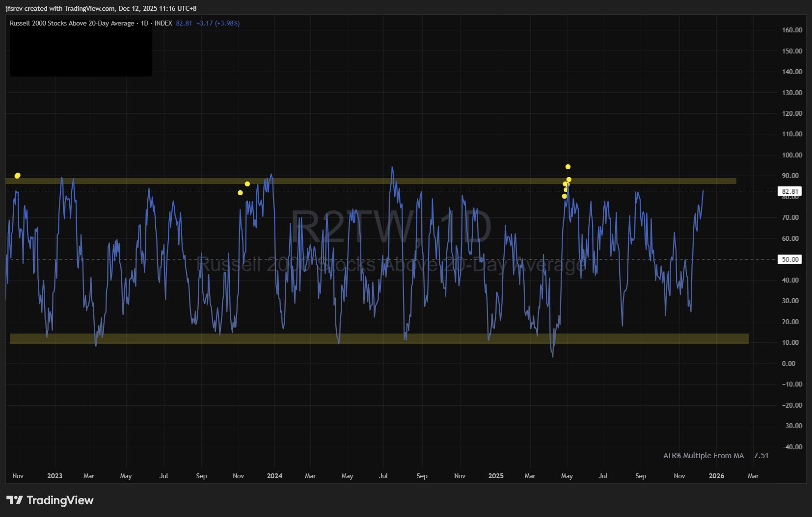Click the 160.00 level on price axis
The height and width of the screenshot is (517, 812).
point(792,30)
